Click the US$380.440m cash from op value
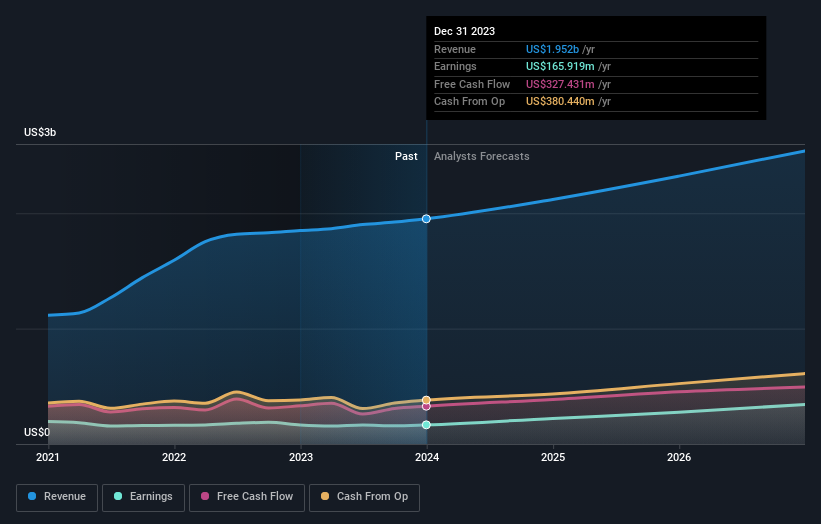Viewport: 821px width, 524px height. pyautogui.click(x=560, y=102)
